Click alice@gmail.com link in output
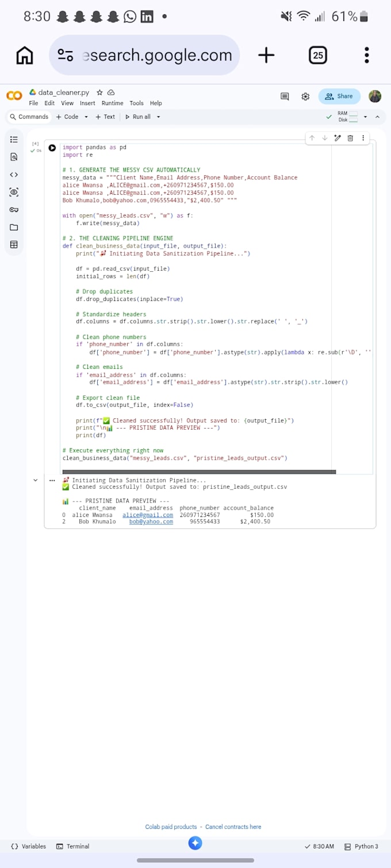The image size is (391, 868). (148, 515)
